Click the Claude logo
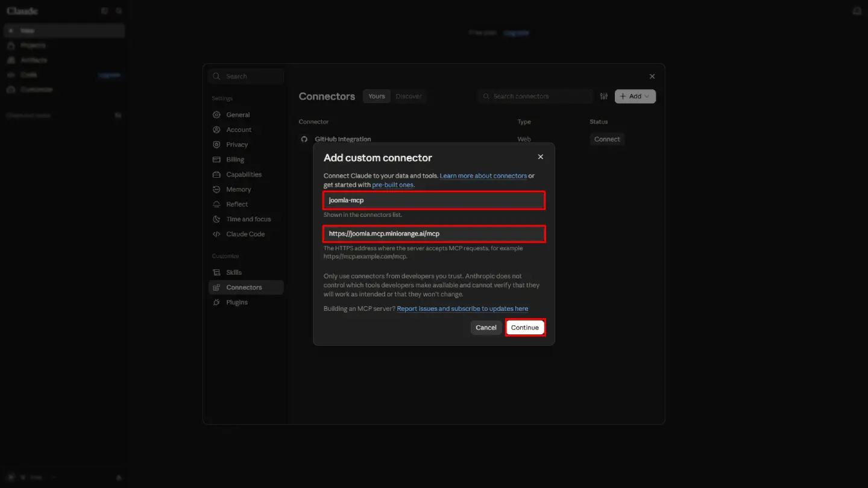This screenshot has width=868, height=488. pyautogui.click(x=22, y=11)
